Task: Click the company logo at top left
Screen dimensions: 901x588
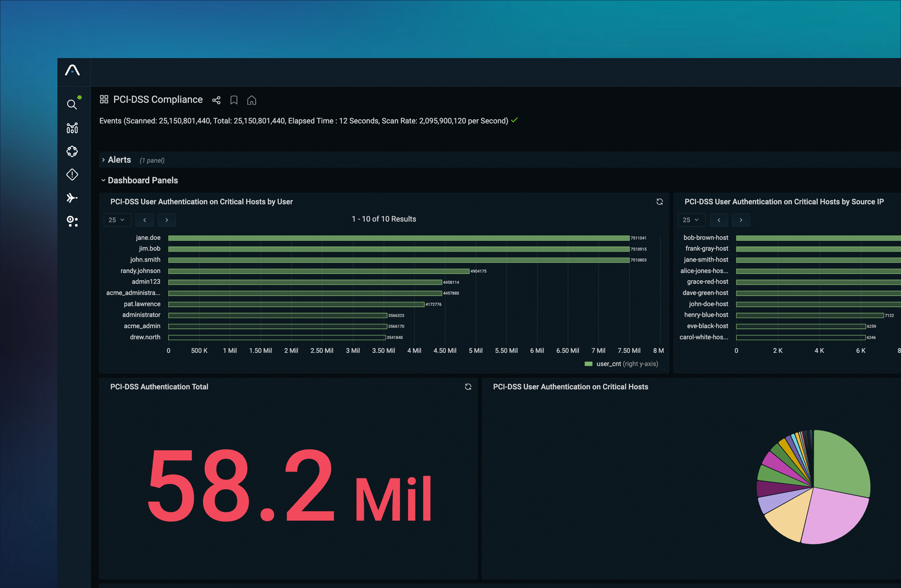Action: click(x=72, y=70)
